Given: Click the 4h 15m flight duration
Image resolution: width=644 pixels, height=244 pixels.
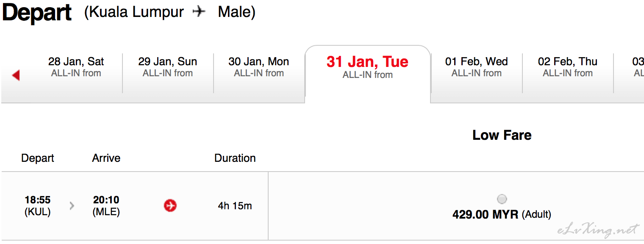Looking at the screenshot, I should [235, 206].
